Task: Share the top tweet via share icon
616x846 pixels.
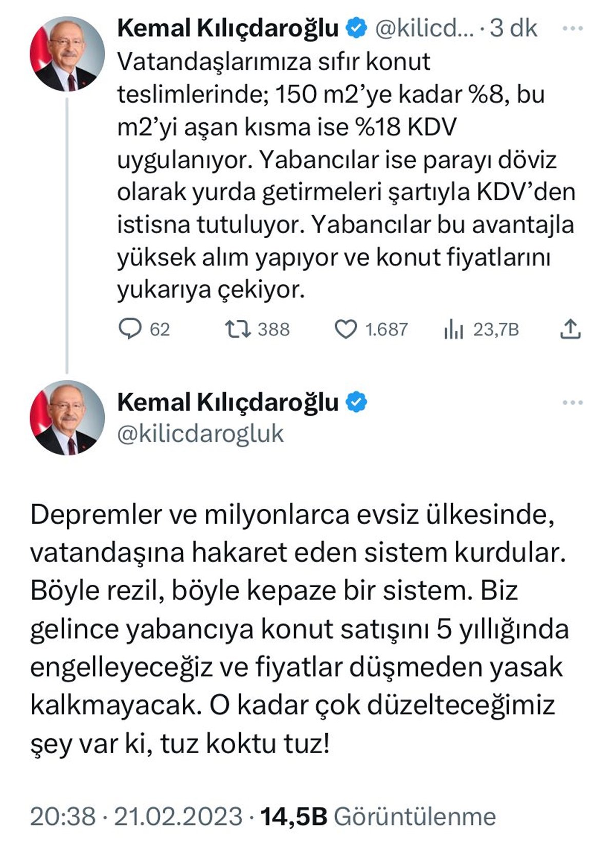Action: 570,329
